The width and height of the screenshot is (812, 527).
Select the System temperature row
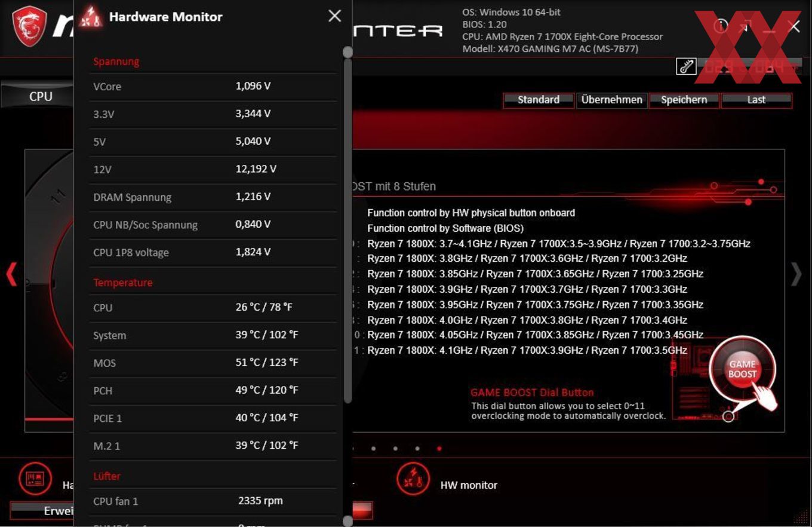click(x=213, y=335)
